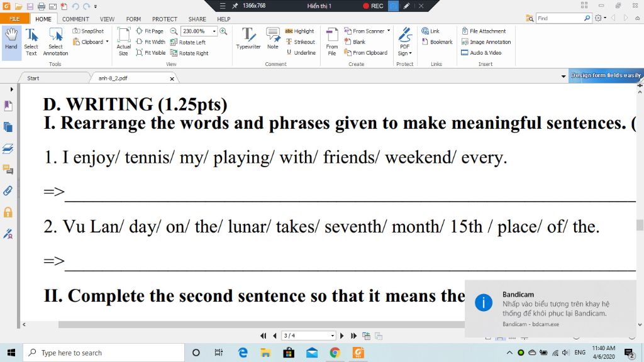Click the Find search field

560,18
